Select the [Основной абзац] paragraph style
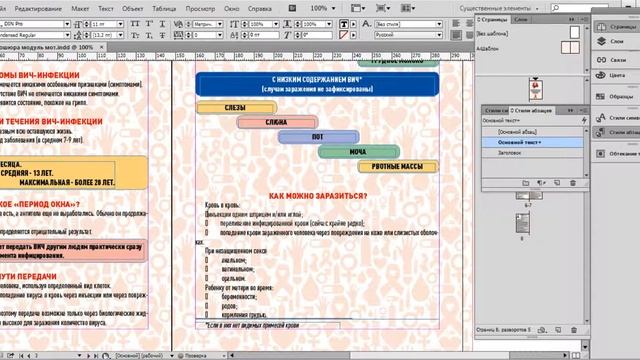This screenshot has height=360, width=640. coord(533,132)
